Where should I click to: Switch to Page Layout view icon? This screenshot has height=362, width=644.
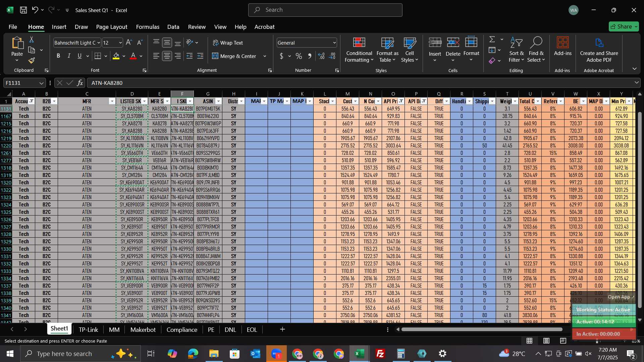pos(546,341)
